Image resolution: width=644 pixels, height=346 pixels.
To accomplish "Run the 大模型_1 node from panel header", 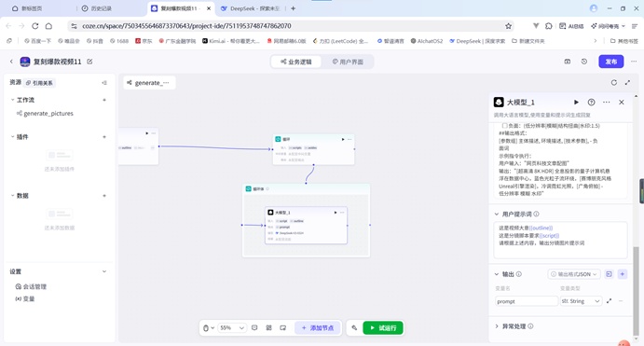I will [576, 103].
